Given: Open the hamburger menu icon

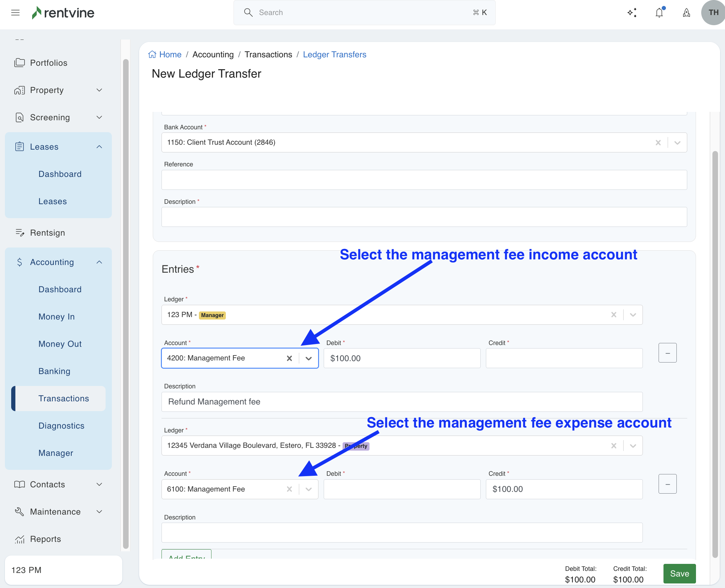Looking at the screenshot, I should pos(15,13).
